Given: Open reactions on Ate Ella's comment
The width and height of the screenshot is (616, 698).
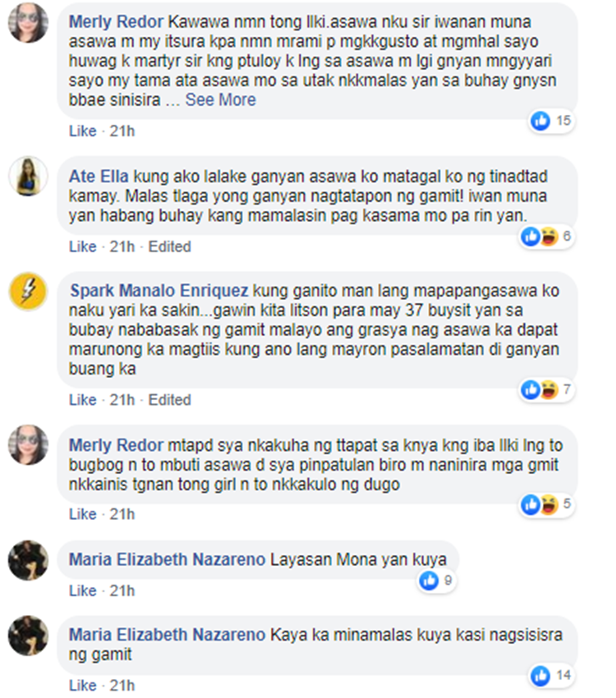Looking at the screenshot, I should (x=546, y=236).
